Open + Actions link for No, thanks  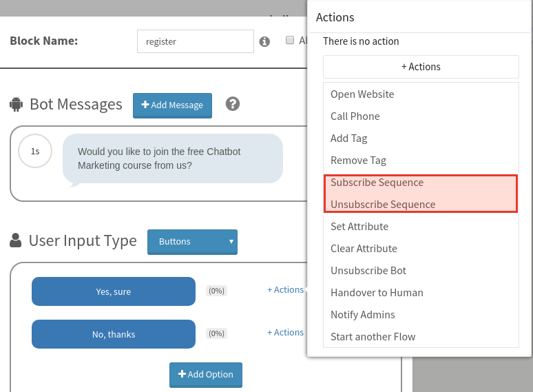pyautogui.click(x=286, y=332)
